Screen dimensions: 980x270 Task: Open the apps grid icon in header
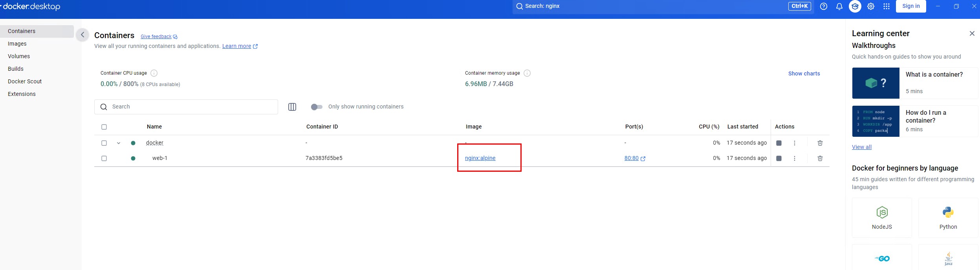coord(886,6)
